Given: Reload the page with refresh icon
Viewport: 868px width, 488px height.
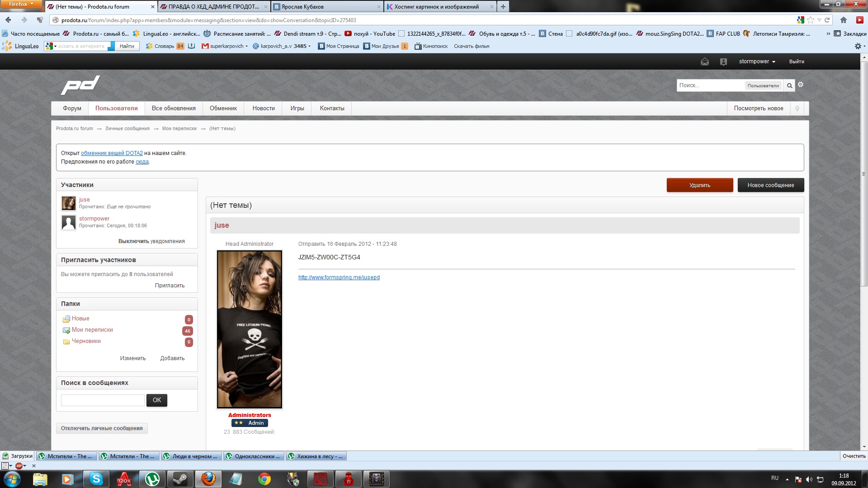Looking at the screenshot, I should pyautogui.click(x=827, y=20).
